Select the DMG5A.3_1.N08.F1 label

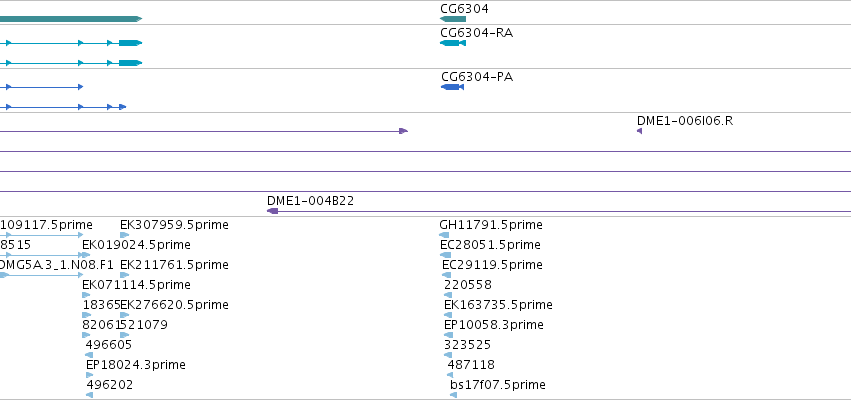click(x=57, y=265)
